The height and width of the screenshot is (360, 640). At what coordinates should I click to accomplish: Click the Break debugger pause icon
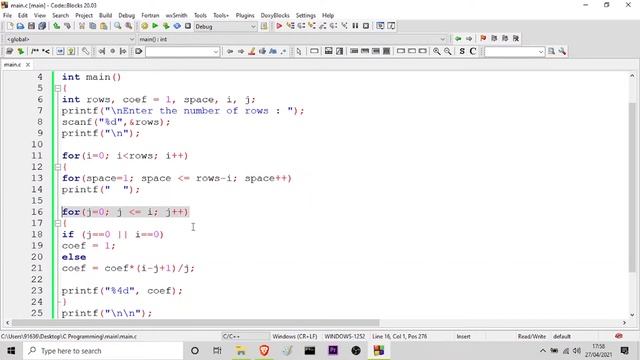pos(355,26)
